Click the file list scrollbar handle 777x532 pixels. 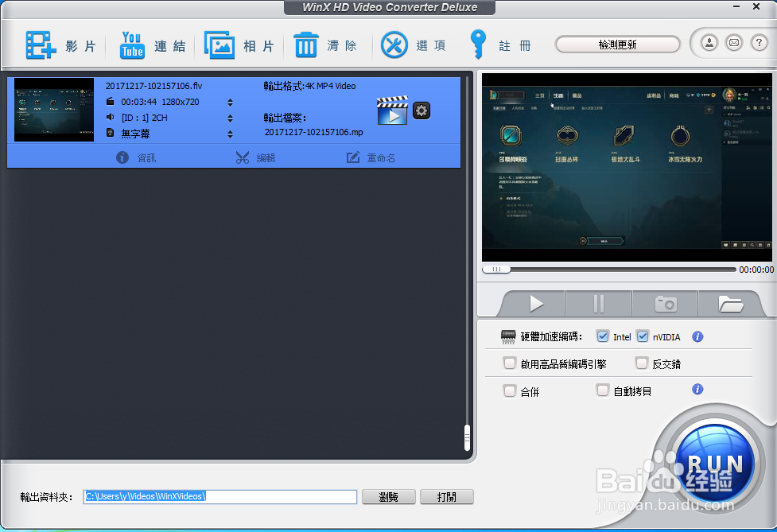pyautogui.click(x=467, y=438)
